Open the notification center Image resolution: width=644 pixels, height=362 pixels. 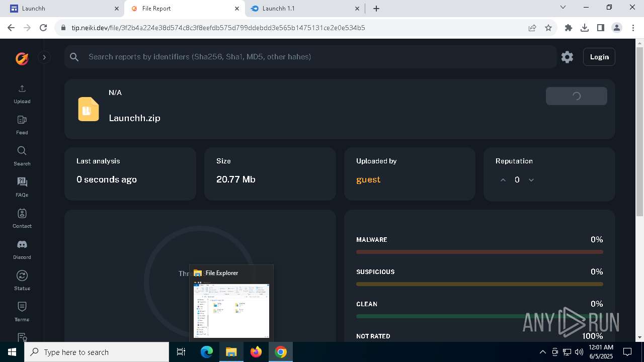point(627,352)
